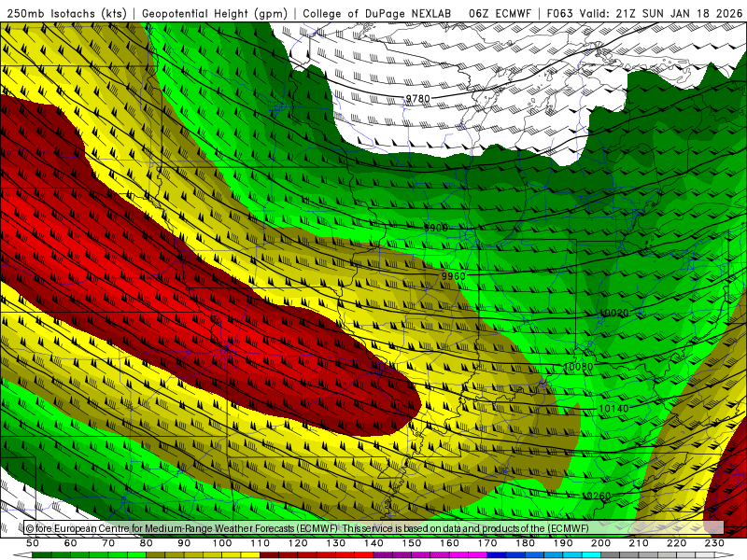
Task: Click the 9900 height contour label
Action: click(x=436, y=228)
